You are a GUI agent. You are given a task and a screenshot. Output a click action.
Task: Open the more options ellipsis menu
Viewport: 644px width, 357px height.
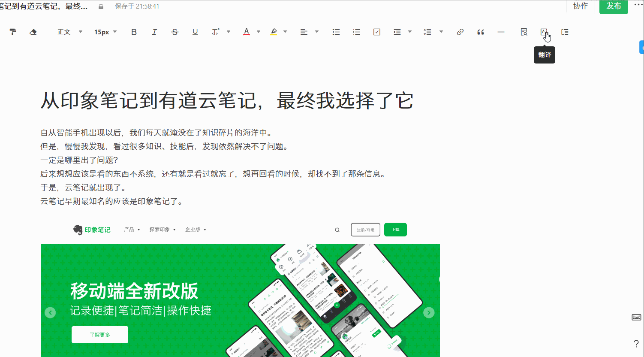point(638,4)
